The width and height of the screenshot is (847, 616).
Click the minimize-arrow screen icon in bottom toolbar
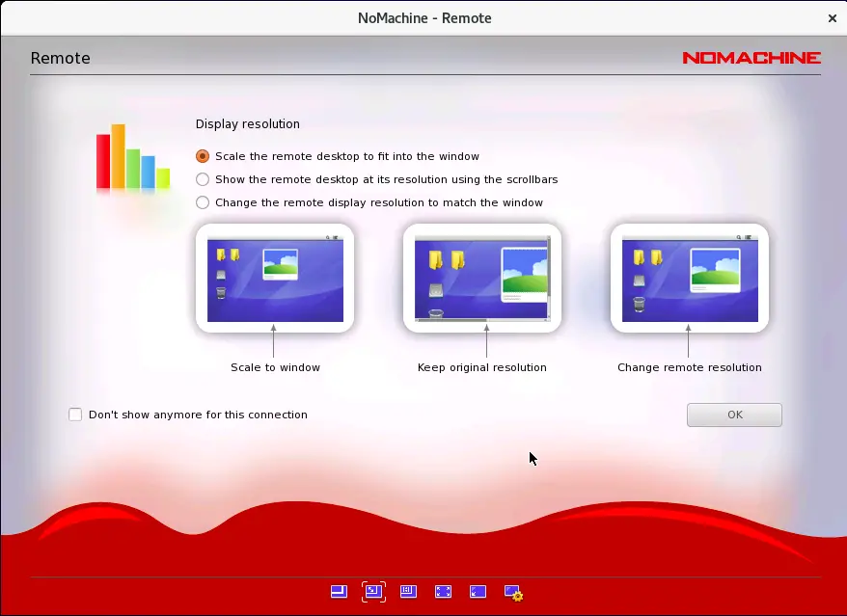[478, 592]
